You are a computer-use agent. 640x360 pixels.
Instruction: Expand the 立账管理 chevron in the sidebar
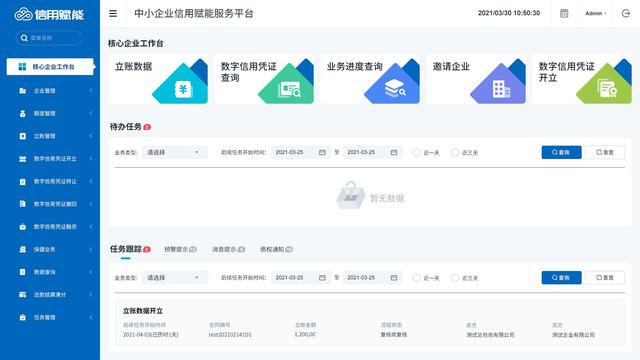(91, 136)
